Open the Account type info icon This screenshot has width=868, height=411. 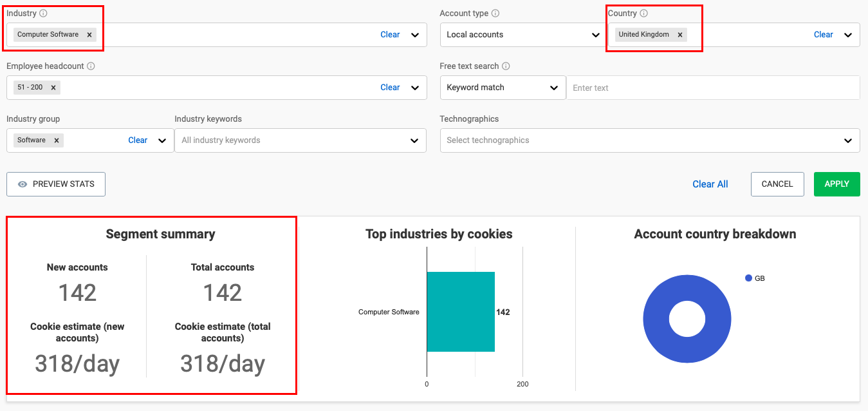tap(495, 14)
